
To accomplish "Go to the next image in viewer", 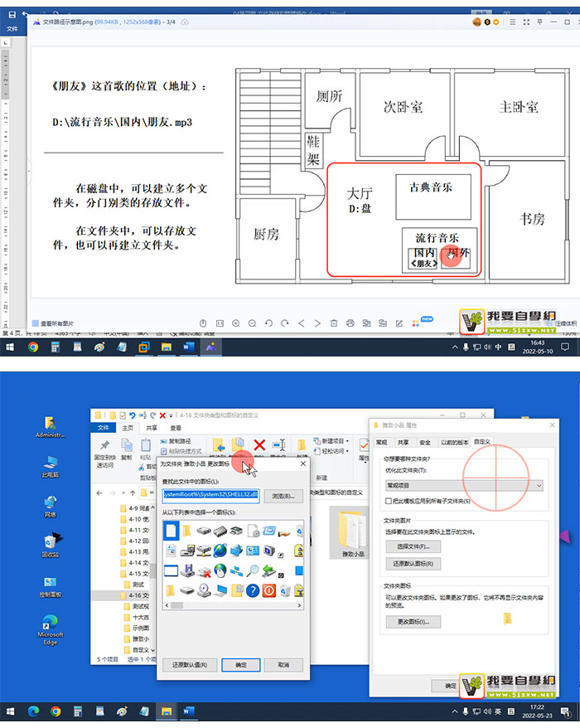I will coord(317,323).
